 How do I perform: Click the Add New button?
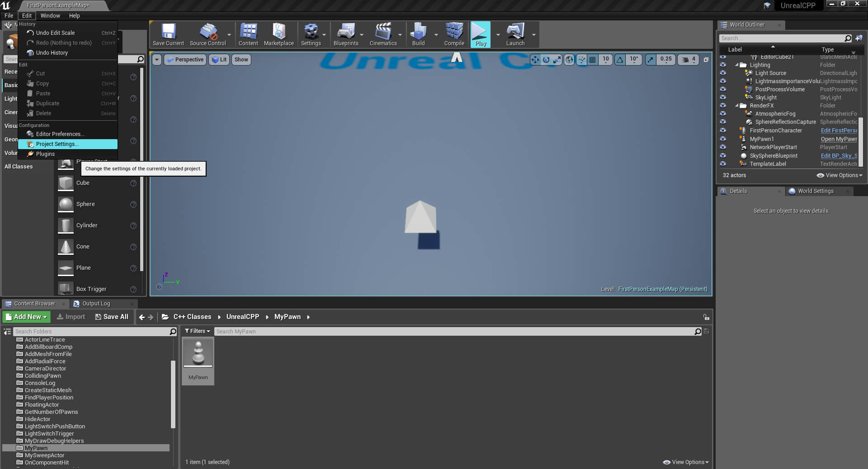tap(26, 317)
